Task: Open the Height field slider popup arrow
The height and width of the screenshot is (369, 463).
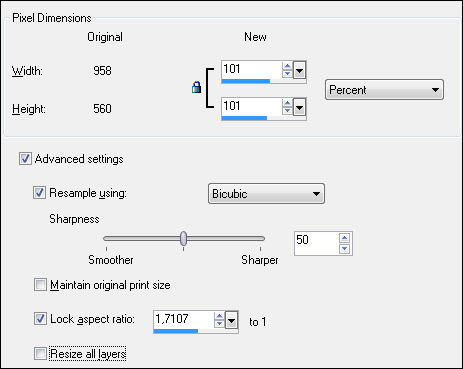Action: [x=299, y=107]
